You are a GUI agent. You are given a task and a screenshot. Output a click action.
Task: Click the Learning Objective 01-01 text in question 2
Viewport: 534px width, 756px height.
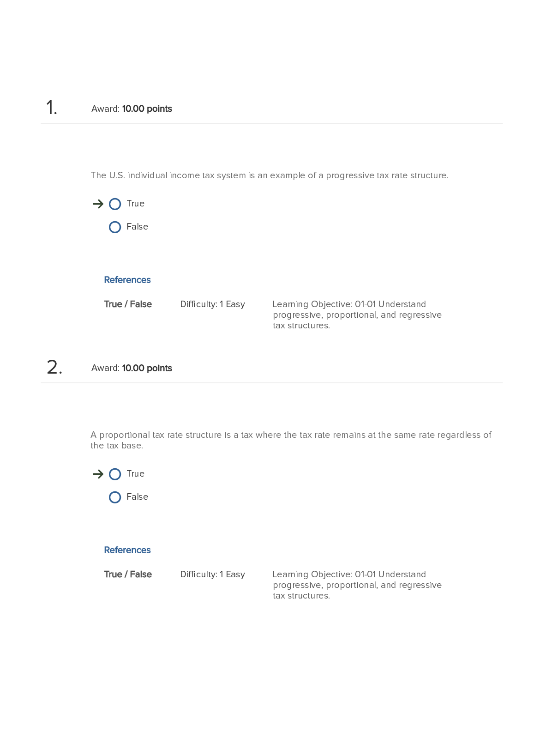coord(357,585)
